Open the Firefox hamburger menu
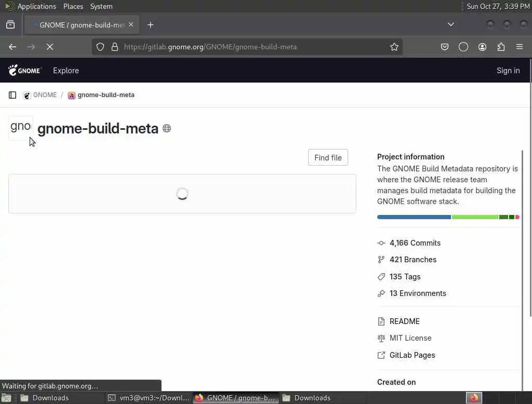 tap(520, 47)
